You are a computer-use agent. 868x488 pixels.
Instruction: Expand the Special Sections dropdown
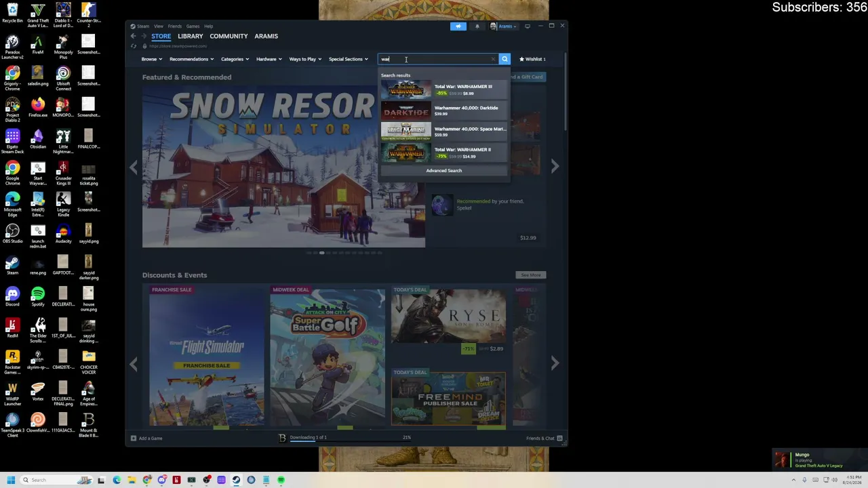pos(348,59)
